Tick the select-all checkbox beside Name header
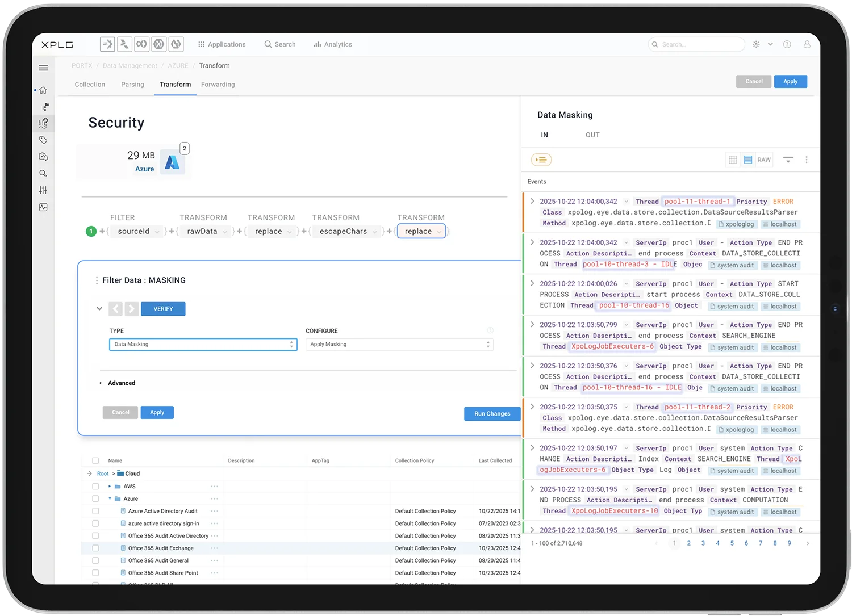This screenshot has width=852, height=616. pyautogui.click(x=95, y=461)
